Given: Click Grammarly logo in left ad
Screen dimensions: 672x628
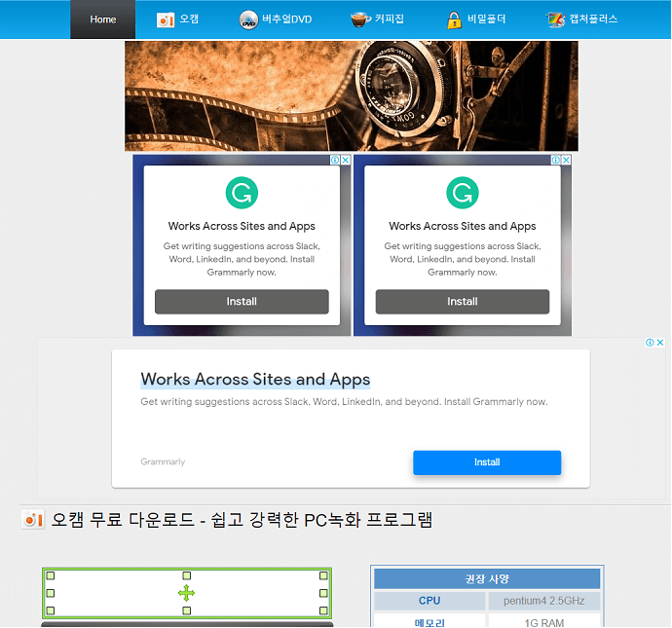Looking at the screenshot, I should 242,193.
